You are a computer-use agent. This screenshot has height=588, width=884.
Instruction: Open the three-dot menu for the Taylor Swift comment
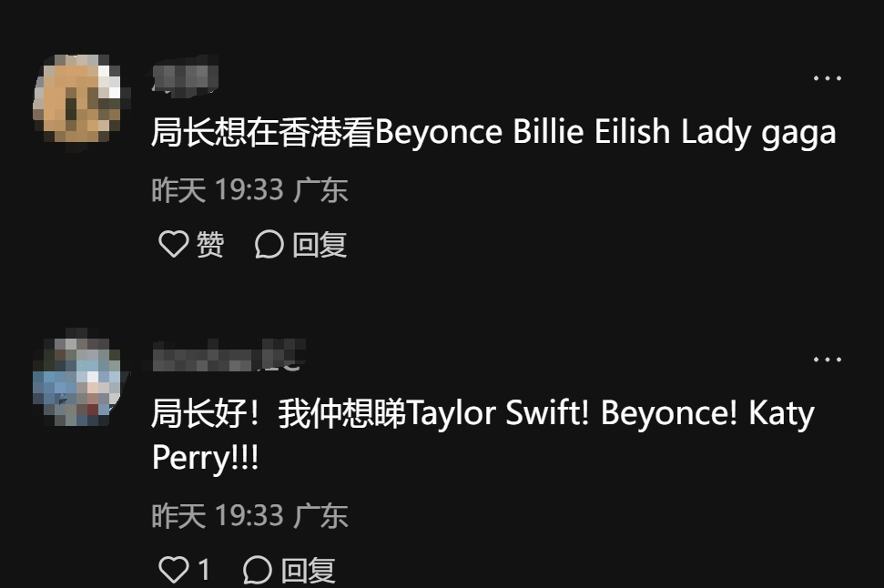point(827,360)
